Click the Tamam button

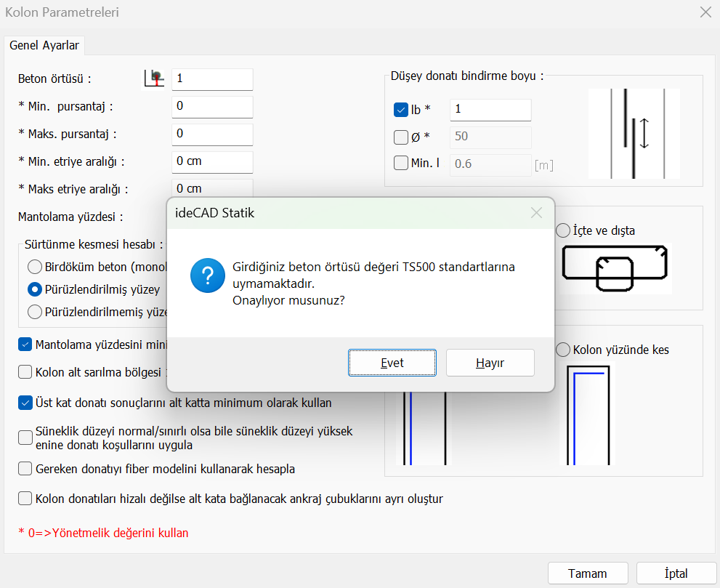point(588,573)
